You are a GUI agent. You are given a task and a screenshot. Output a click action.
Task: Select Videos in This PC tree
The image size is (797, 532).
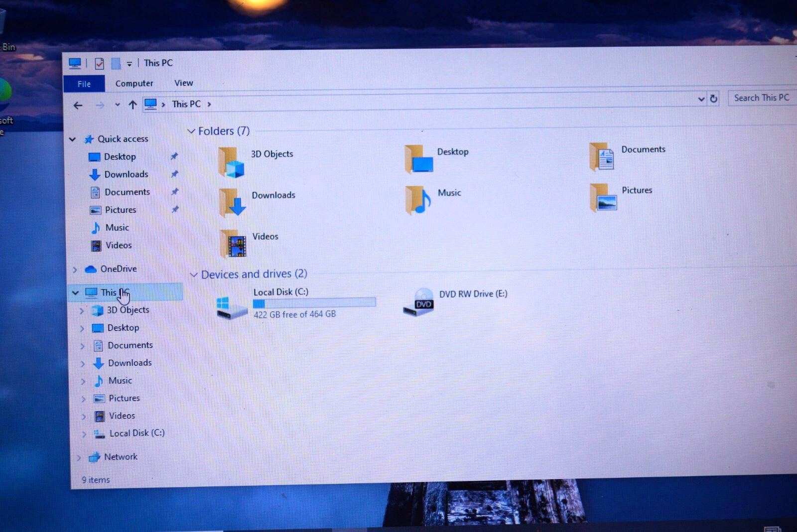click(x=122, y=415)
